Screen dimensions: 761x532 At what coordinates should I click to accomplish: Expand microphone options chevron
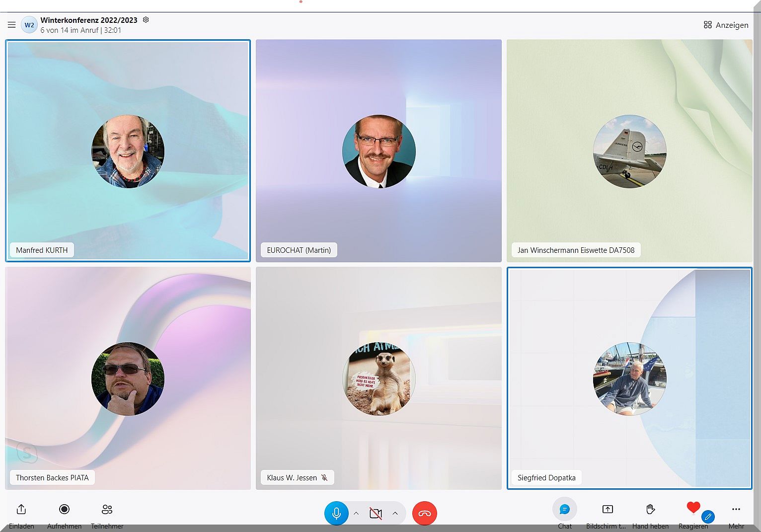(356, 513)
